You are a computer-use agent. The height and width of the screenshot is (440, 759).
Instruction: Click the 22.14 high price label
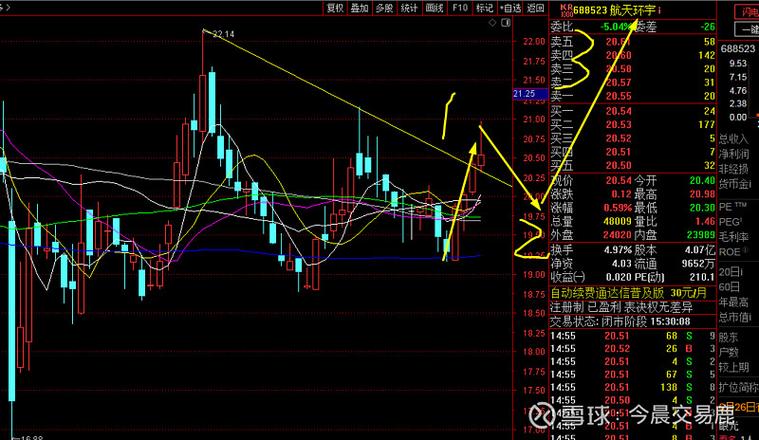(222, 34)
